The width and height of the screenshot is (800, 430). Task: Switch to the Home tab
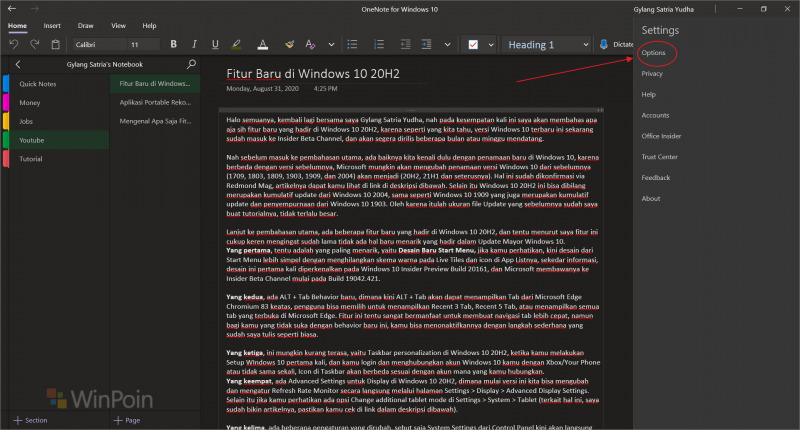click(x=17, y=26)
